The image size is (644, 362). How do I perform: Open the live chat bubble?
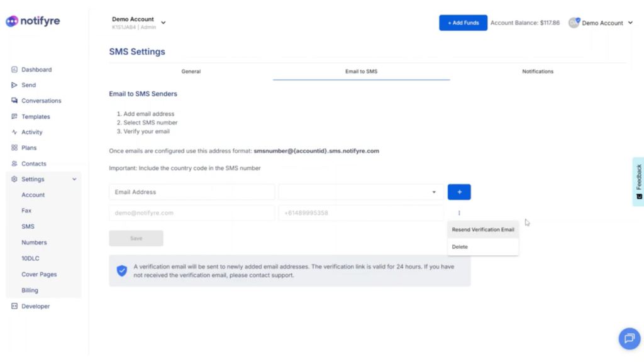pyautogui.click(x=629, y=339)
